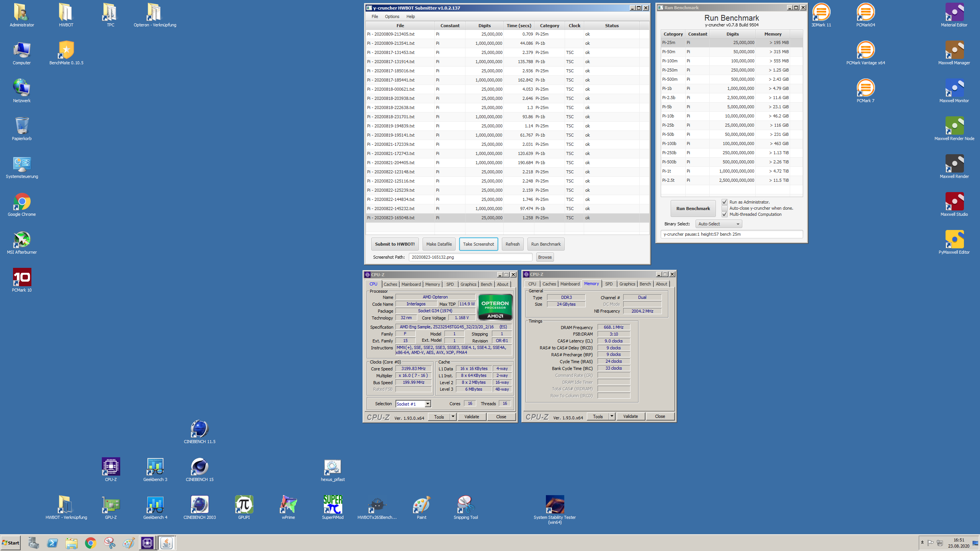
Task: Open the PCMark 10 desktop icon
Action: point(22,280)
